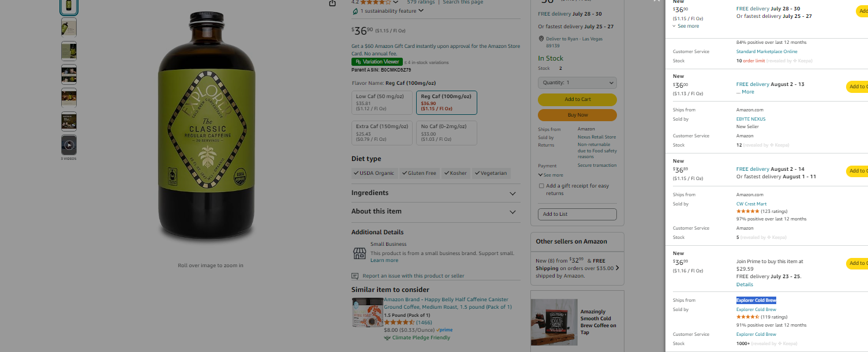The height and width of the screenshot is (352, 868).
Task: Choose No Caf (0-2mg/oz) flavor
Action: coord(446,133)
